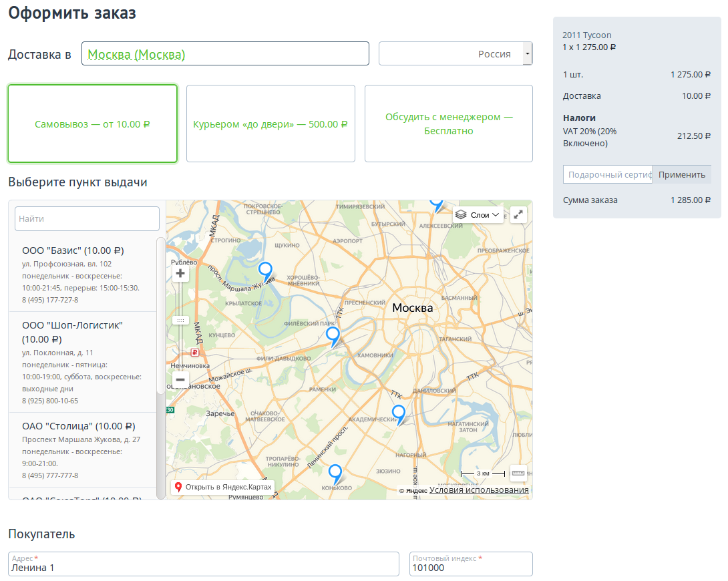728x581 pixels.
Task: Select map pin near Konkovo
Action: [335, 472]
